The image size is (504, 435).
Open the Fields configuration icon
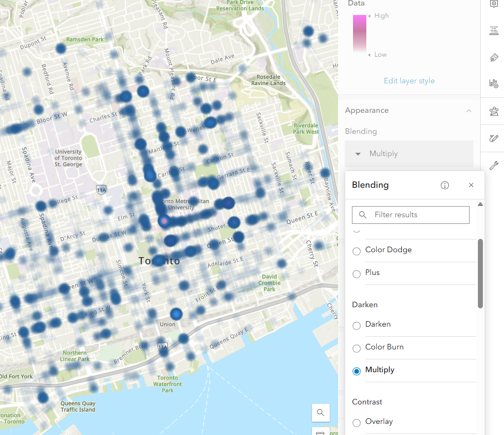point(493,31)
